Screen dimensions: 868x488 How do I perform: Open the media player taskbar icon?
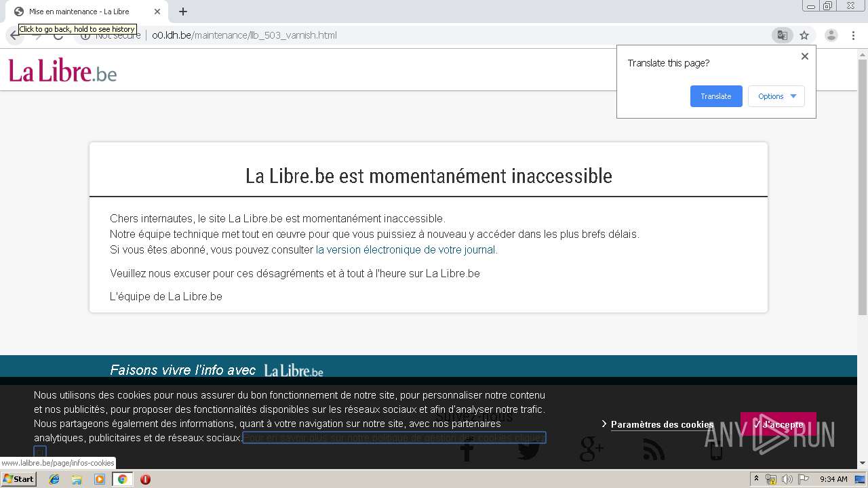(x=100, y=479)
